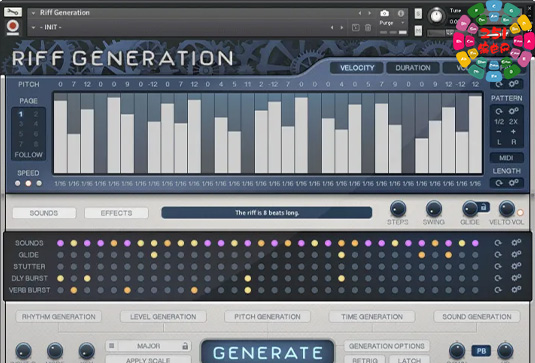Click the riff length status display
This screenshot has width=535, height=363.
click(267, 213)
